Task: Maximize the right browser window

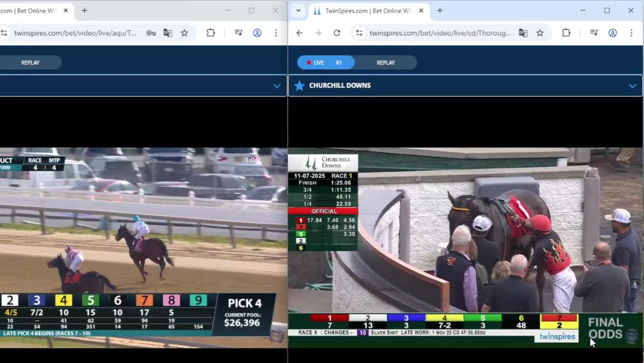Action: tap(607, 11)
